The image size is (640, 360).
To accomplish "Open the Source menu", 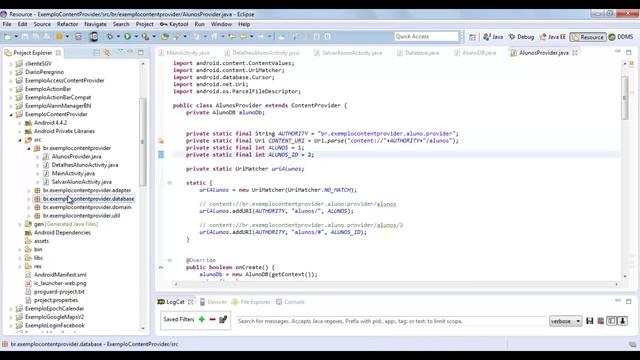I will pos(42,24).
